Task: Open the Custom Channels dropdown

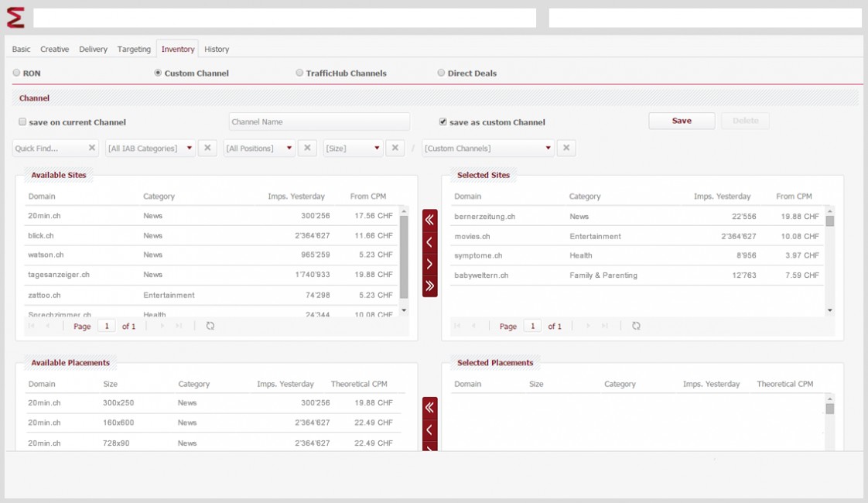Action: click(x=487, y=148)
